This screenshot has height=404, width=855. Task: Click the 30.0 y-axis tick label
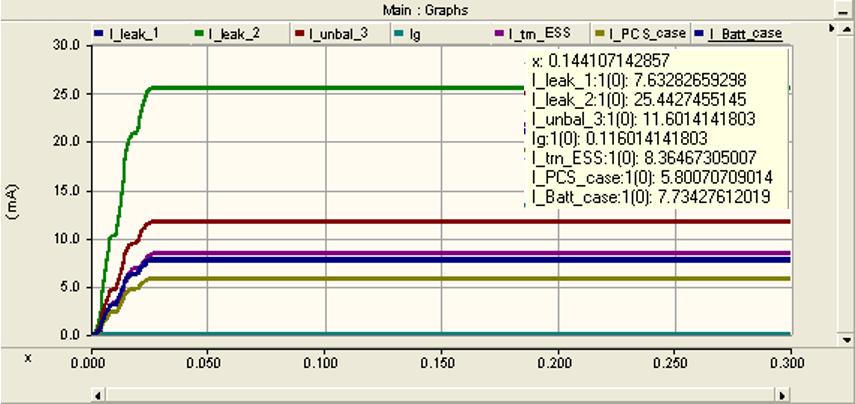pyautogui.click(x=65, y=45)
